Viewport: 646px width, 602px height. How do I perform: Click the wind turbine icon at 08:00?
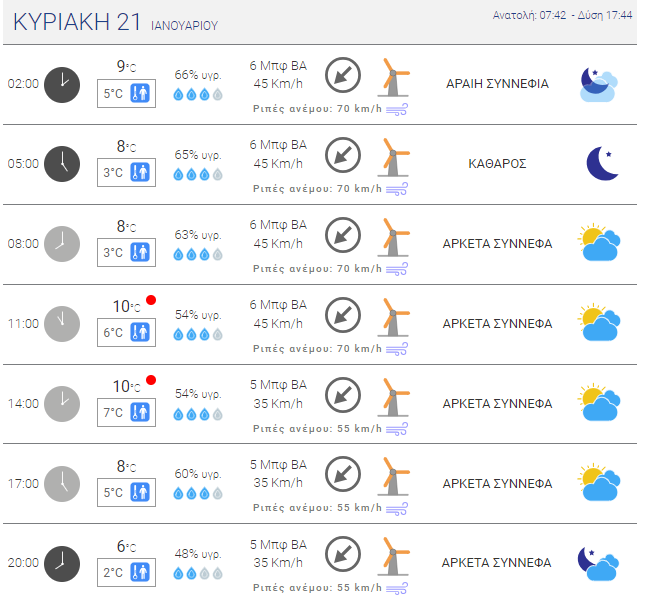(x=394, y=237)
